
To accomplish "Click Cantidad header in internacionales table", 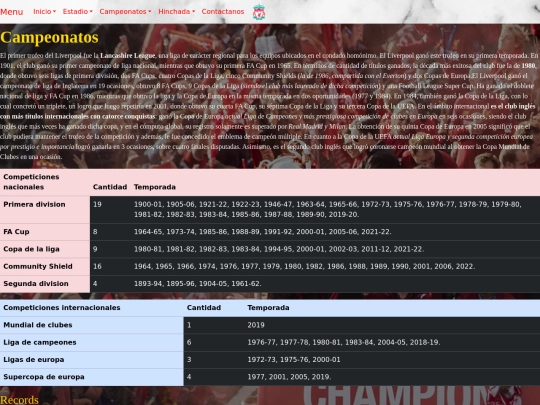I will [x=204, y=308].
